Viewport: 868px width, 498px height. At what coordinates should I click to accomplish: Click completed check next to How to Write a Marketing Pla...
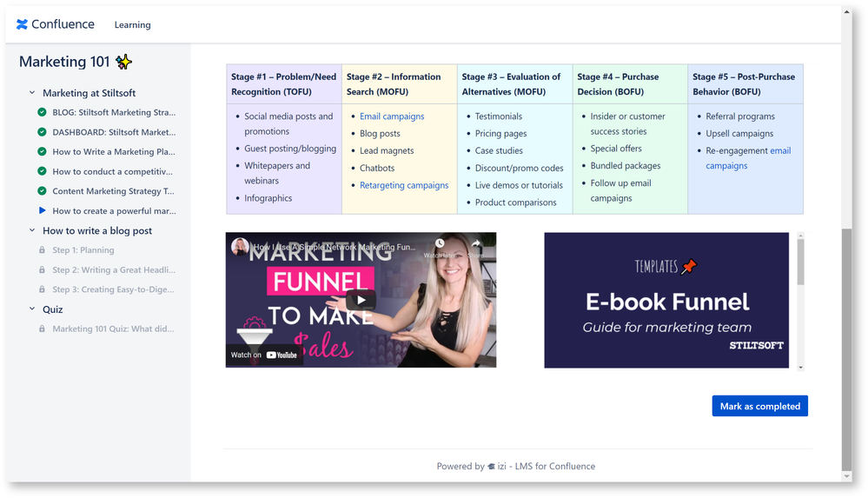42,151
